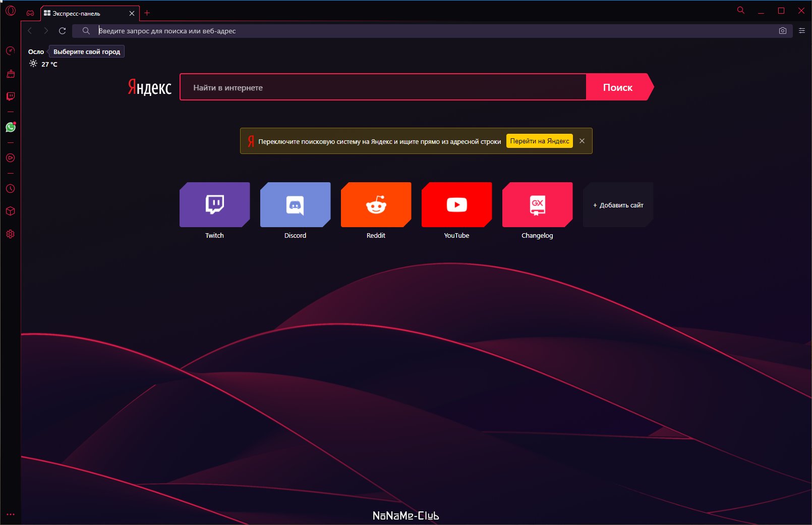Image resolution: width=812 pixels, height=525 pixels.
Task: Take a snapshot with camera icon
Action: pos(783,31)
